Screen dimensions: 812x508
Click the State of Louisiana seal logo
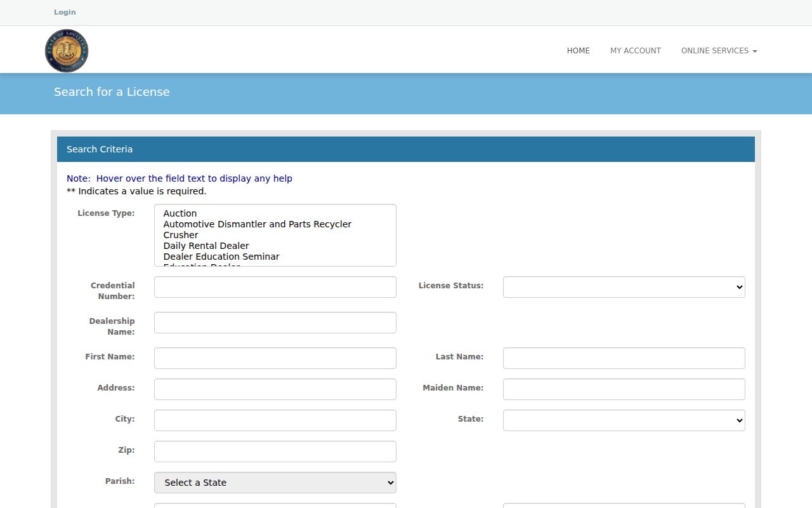tap(67, 51)
